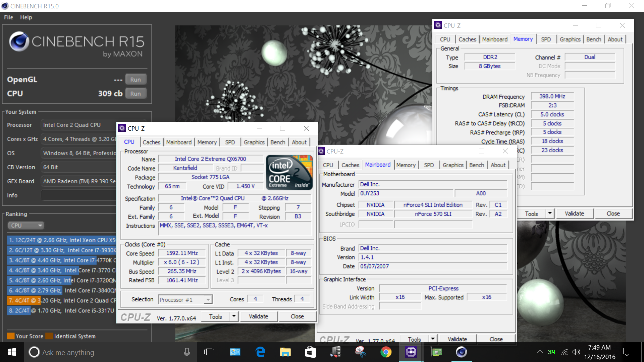Click Core Speed value 1592.11 MHz

point(182,253)
